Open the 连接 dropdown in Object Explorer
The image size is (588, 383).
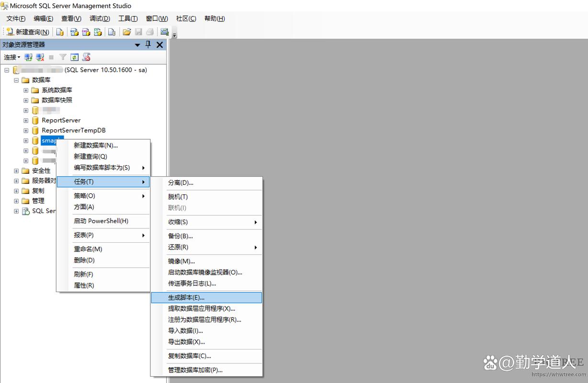12,57
